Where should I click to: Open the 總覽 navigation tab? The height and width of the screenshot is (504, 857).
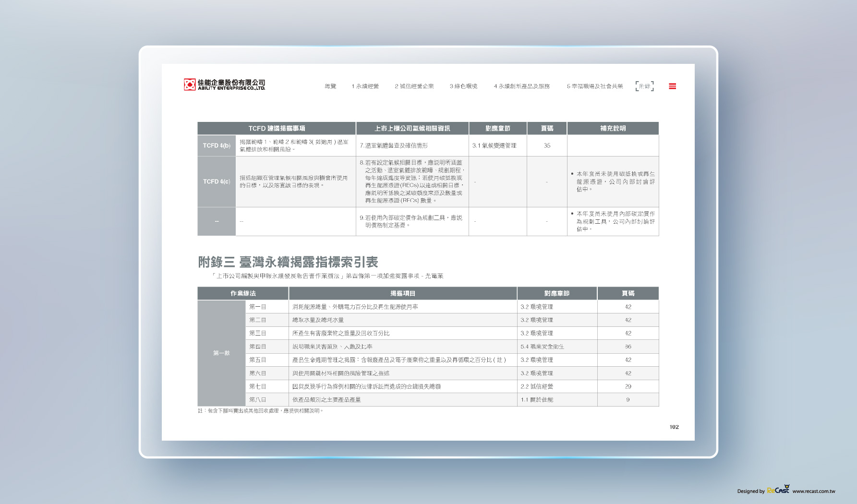click(330, 86)
